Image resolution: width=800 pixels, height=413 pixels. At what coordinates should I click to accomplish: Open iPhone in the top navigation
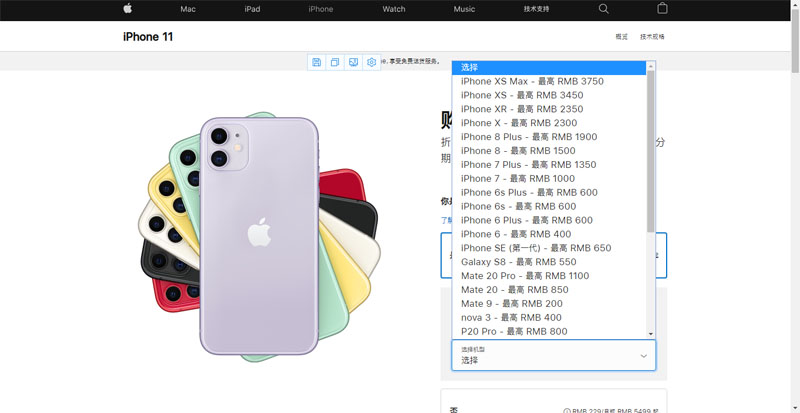[320, 9]
